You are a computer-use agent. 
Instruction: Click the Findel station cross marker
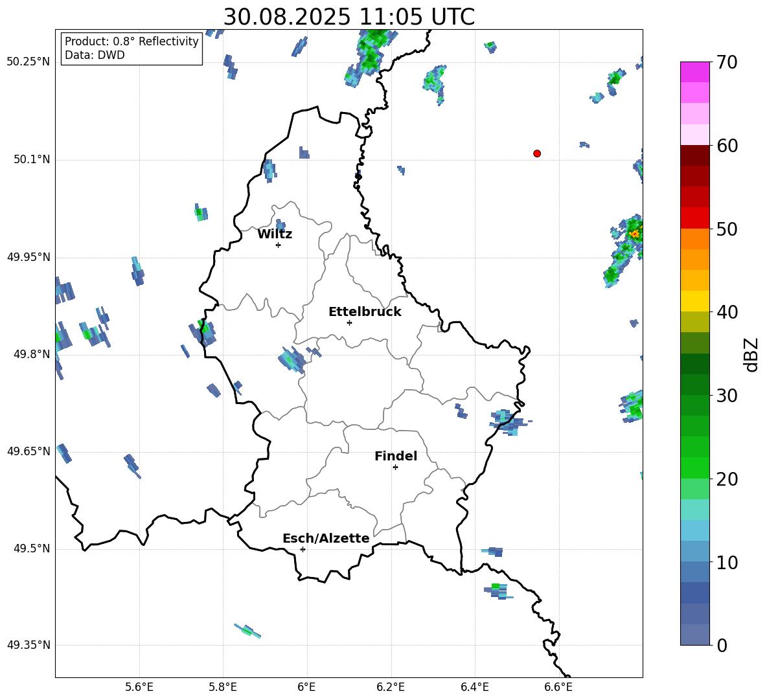[x=395, y=467]
